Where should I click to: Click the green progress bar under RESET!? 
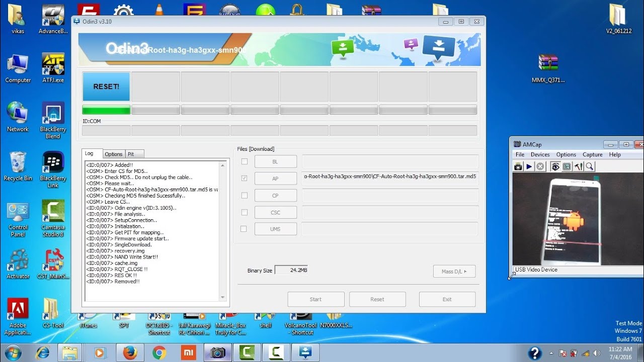click(106, 110)
